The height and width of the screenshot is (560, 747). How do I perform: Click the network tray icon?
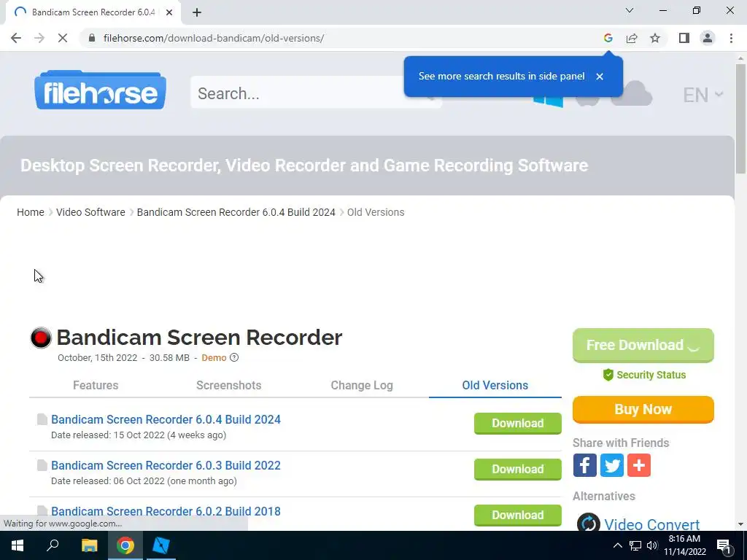point(635,545)
